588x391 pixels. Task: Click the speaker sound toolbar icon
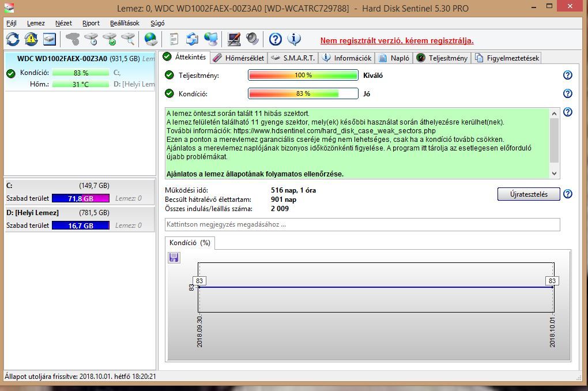pos(252,39)
